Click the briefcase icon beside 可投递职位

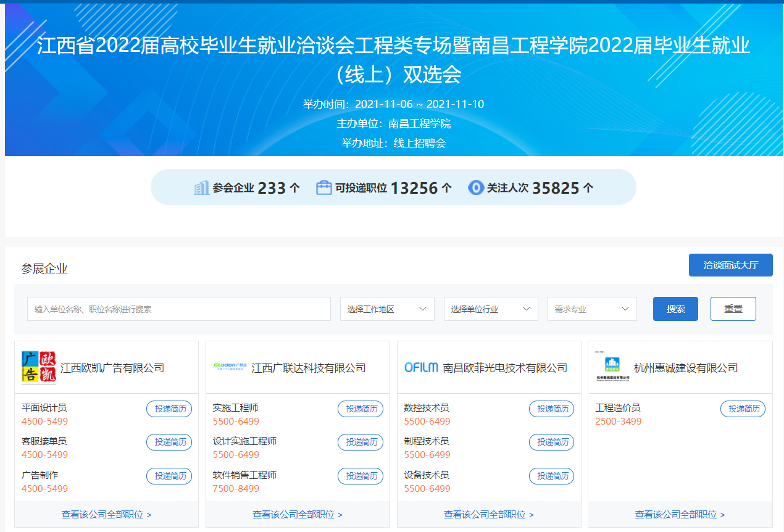[x=324, y=188]
